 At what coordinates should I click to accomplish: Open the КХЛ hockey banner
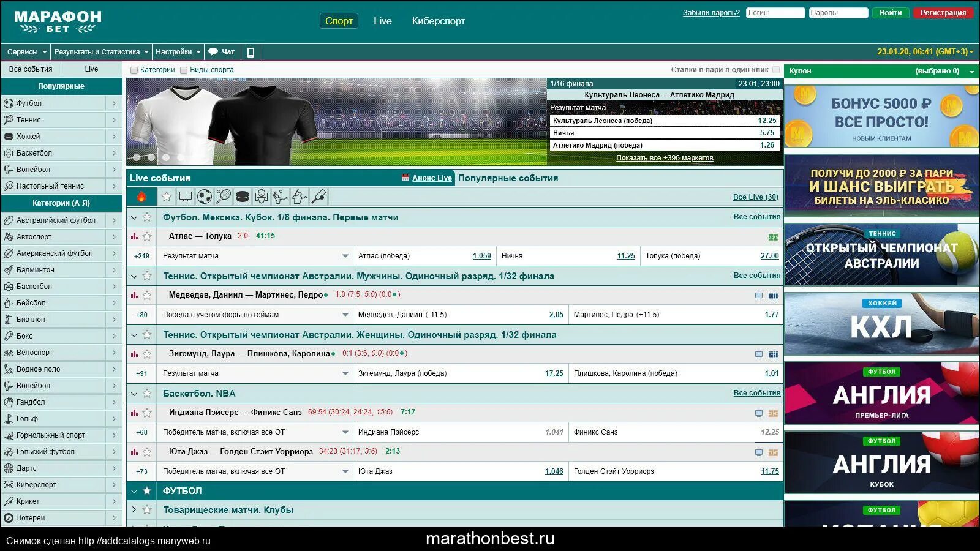point(882,323)
